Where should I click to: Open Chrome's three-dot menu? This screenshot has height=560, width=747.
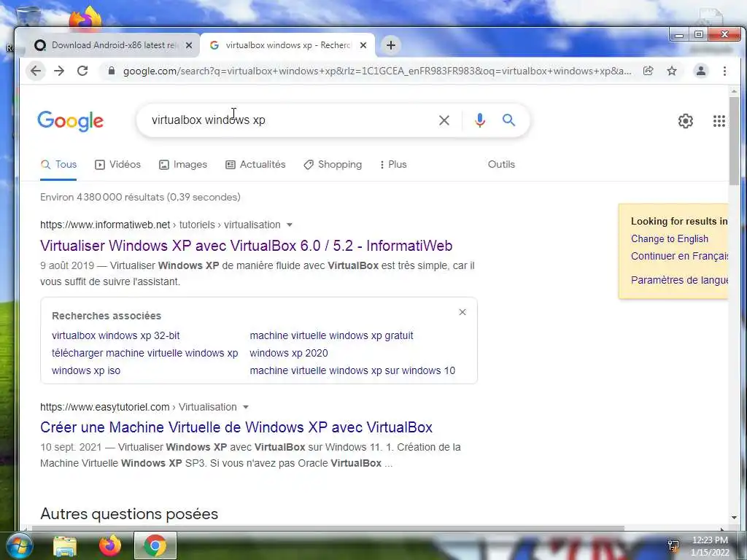724,71
